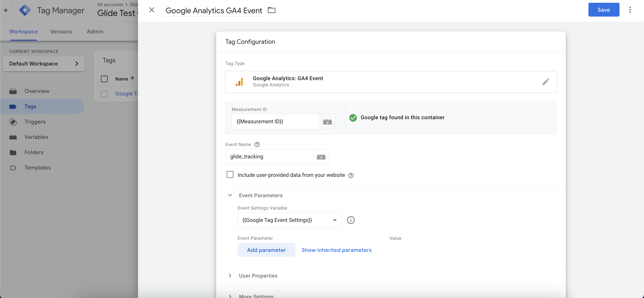
Task: Click the Event Name input field
Action: [x=269, y=157]
